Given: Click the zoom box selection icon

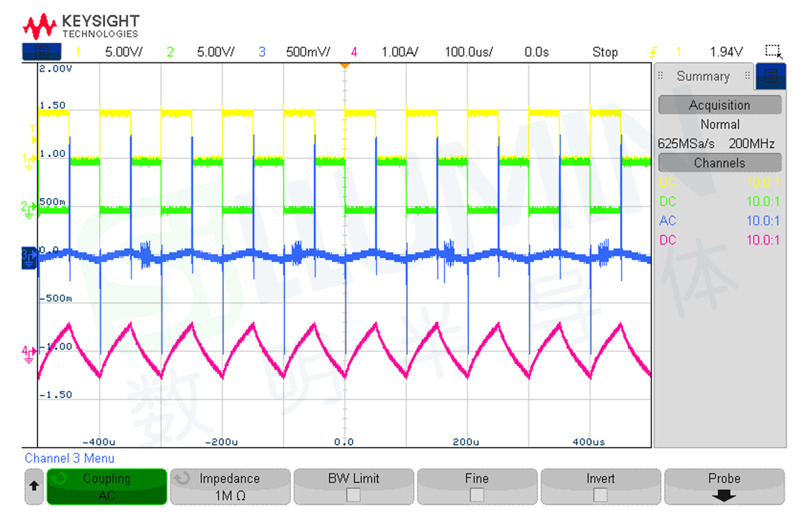Looking at the screenshot, I should pyautogui.click(x=773, y=51).
